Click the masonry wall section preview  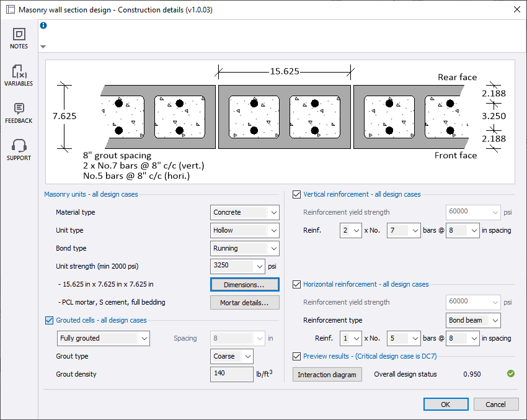280,122
